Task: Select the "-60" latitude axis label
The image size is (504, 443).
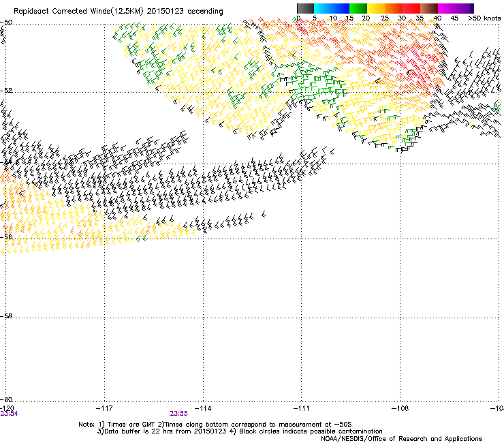Action: pyautogui.click(x=6, y=400)
